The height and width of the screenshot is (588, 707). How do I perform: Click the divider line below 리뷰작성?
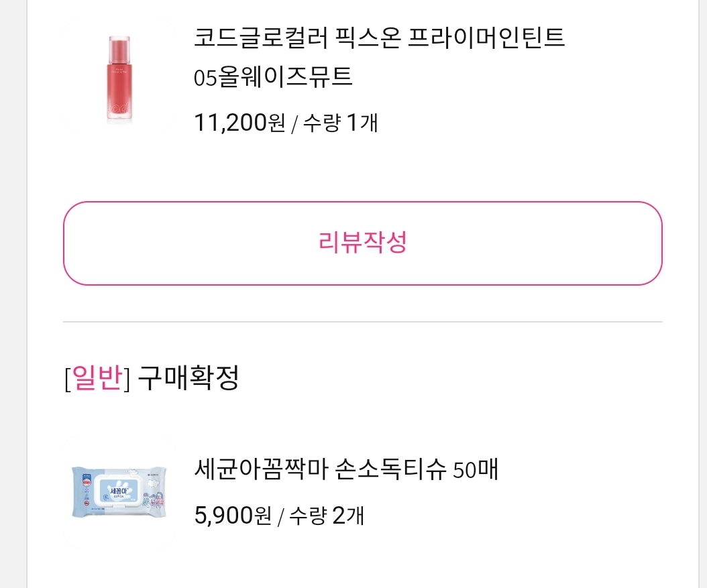[362, 322]
